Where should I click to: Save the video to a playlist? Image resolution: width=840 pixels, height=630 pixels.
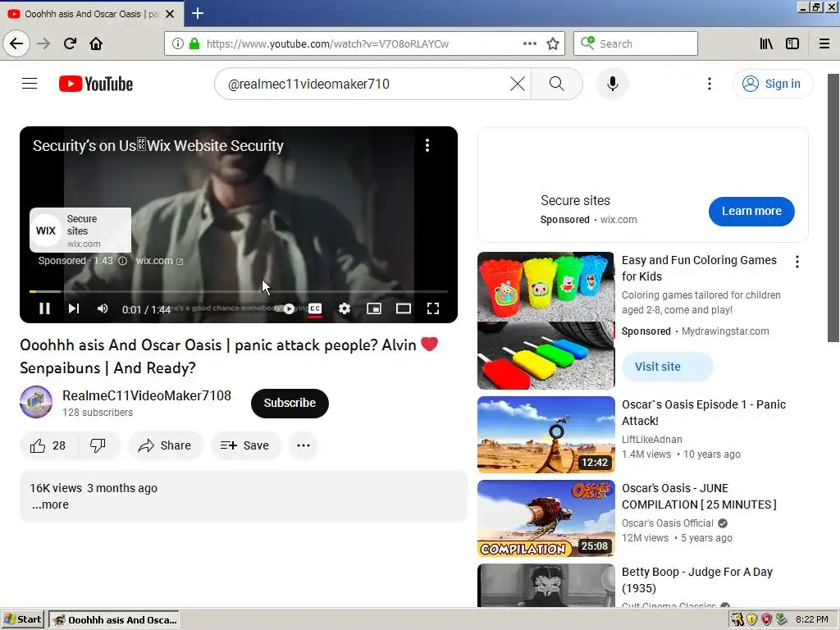point(245,445)
